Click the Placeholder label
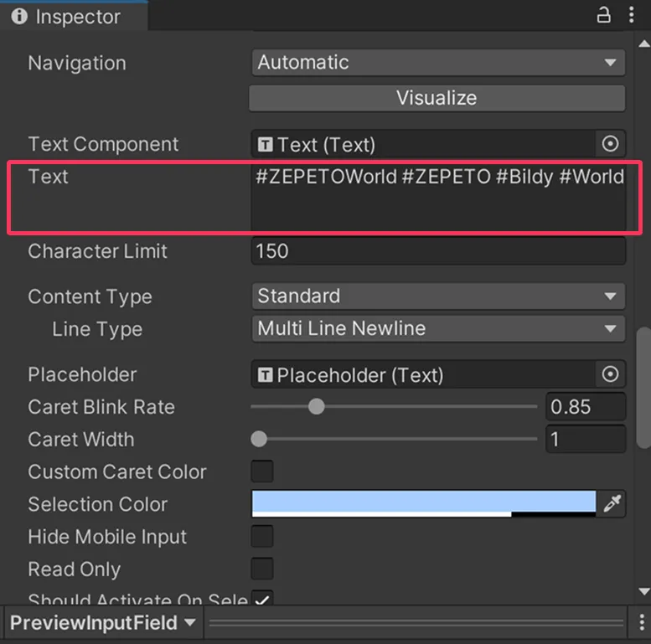 click(x=82, y=374)
